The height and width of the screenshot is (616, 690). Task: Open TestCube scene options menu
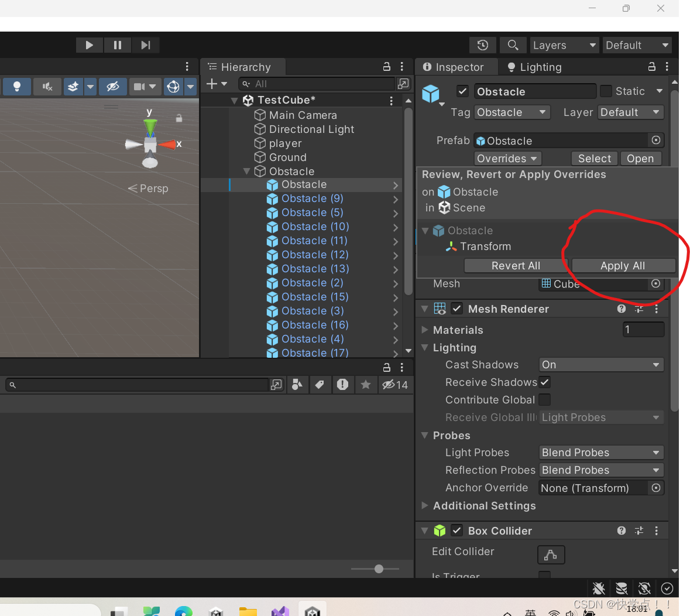[391, 101]
